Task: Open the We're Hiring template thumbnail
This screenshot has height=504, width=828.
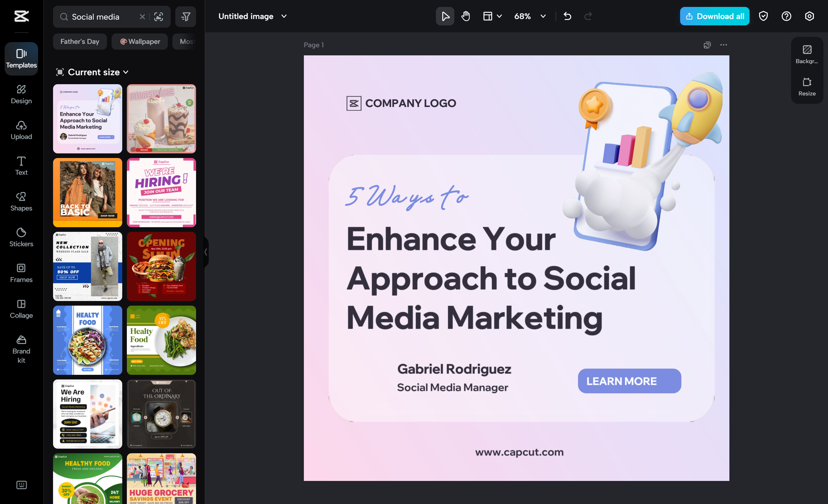Action: (161, 192)
